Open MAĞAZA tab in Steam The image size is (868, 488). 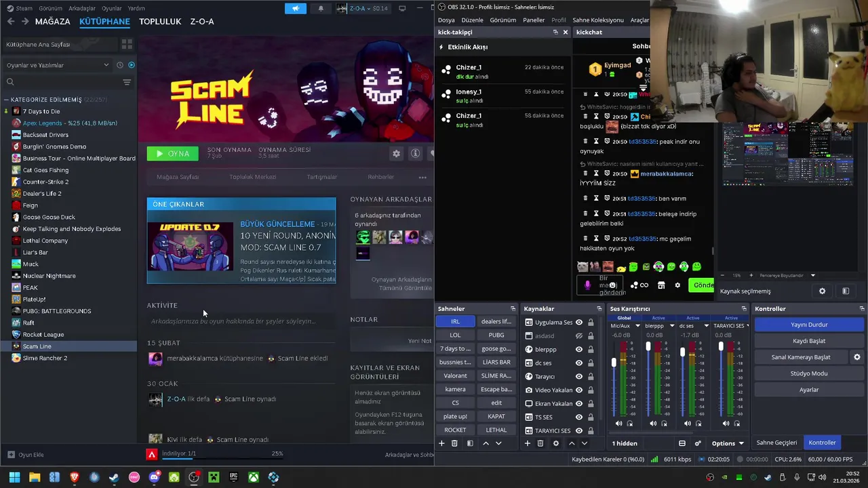[52, 22]
